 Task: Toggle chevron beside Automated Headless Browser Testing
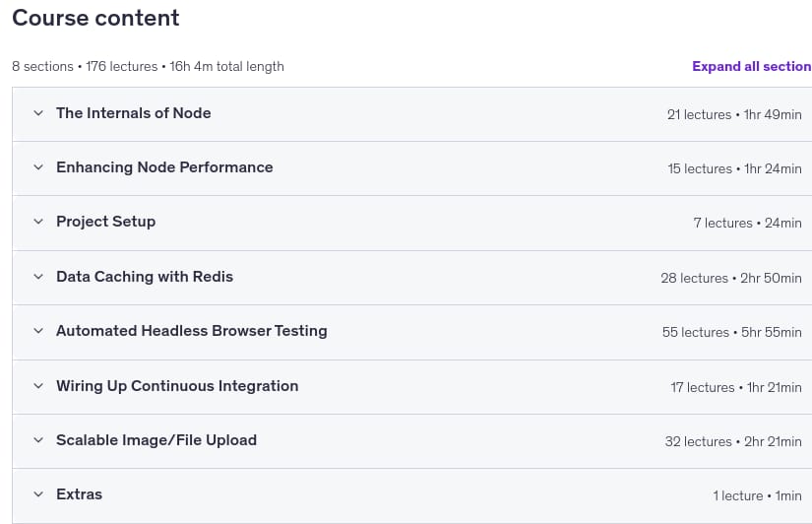click(x=38, y=331)
